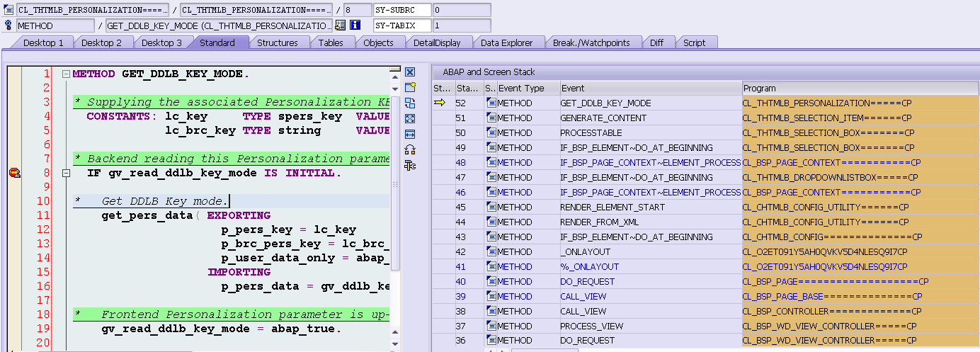Click the blue info icon
The height and width of the screenshot is (352, 980).
point(355,25)
